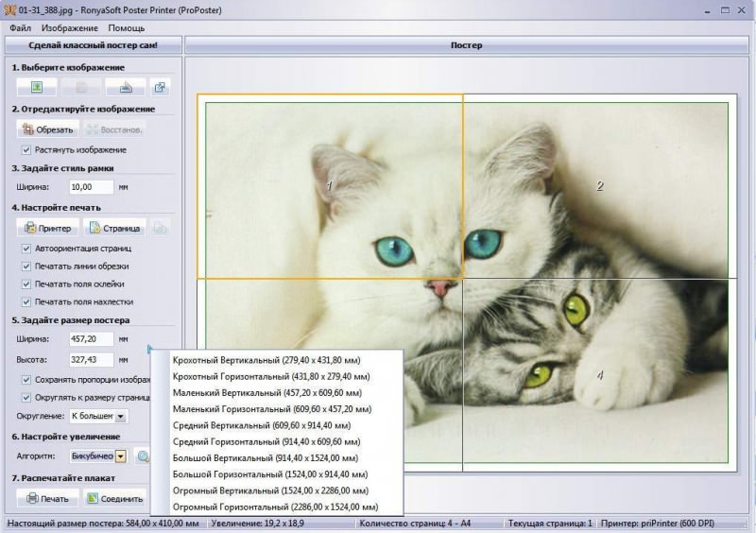Click the blue preset-size arrow beside poster dimensions
Viewport: 756px width, 533px height.
tap(149, 349)
